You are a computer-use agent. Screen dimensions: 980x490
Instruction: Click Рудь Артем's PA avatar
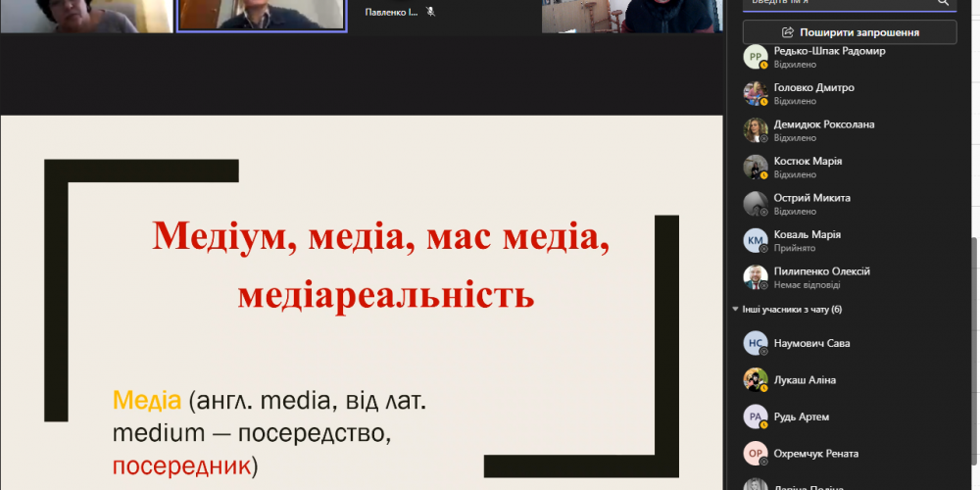coord(754,417)
